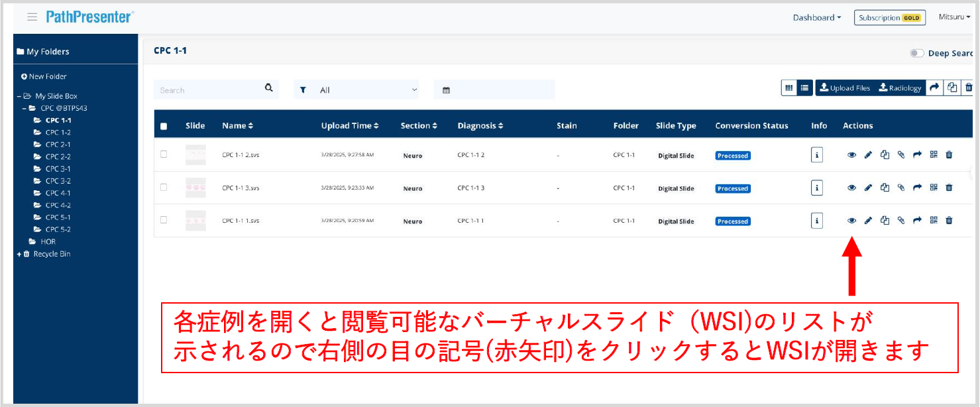Open the Dashboard dropdown menu

[817, 18]
